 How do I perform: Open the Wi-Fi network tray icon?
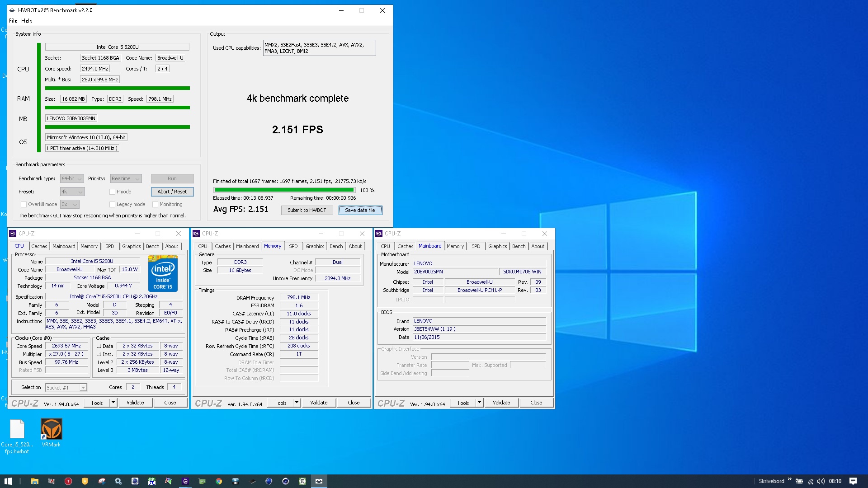pos(811,481)
